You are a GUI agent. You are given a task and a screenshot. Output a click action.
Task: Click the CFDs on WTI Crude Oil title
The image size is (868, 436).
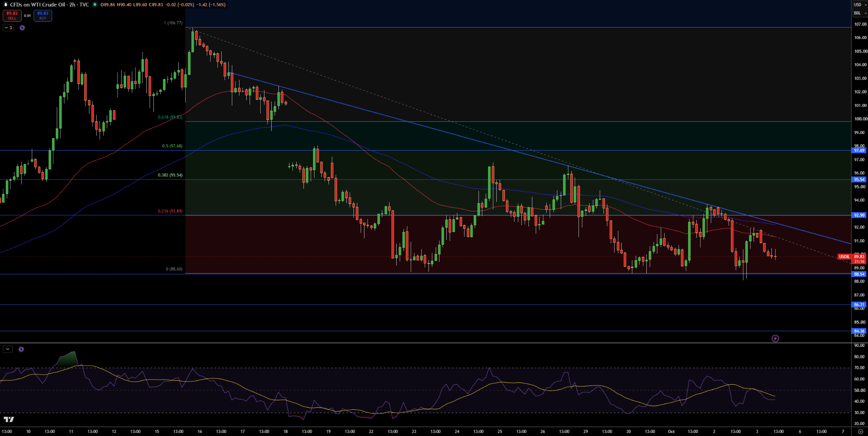point(38,5)
